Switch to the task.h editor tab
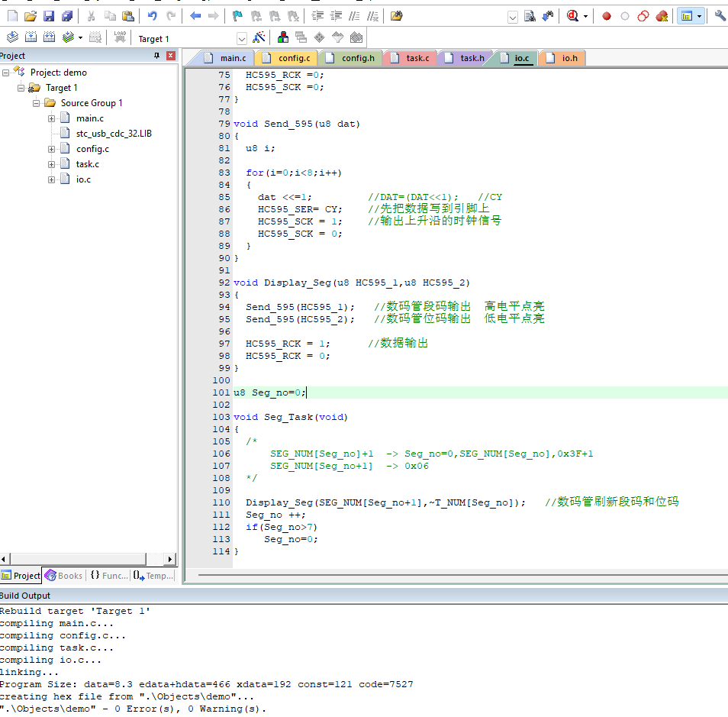This screenshot has width=728, height=717. [x=465, y=58]
